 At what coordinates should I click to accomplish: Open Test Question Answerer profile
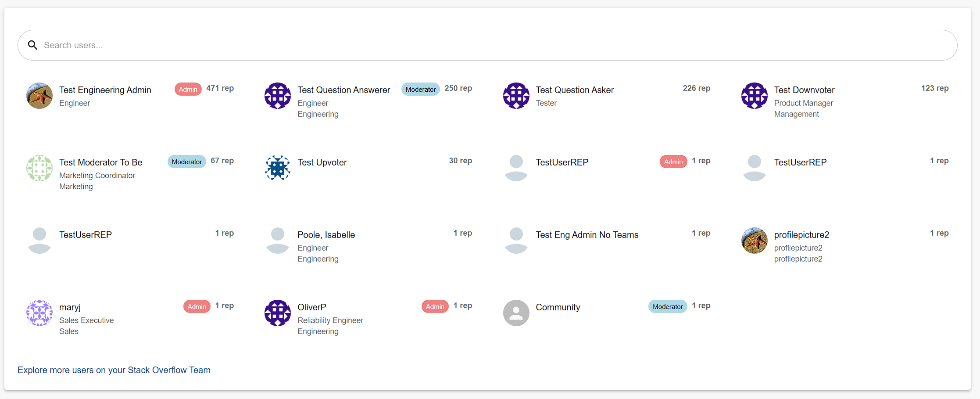[x=344, y=90]
